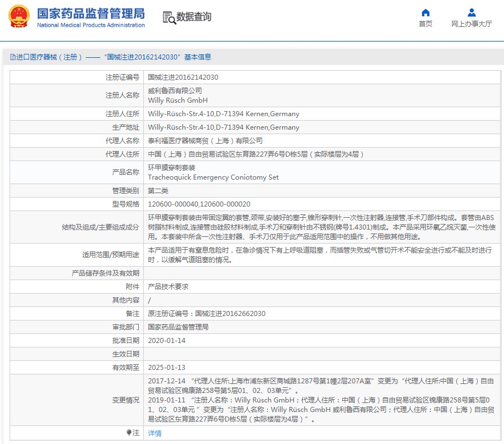Click the bulb icon beside 注
Image resolution: width=504 pixels, height=444 pixels.
129,432
